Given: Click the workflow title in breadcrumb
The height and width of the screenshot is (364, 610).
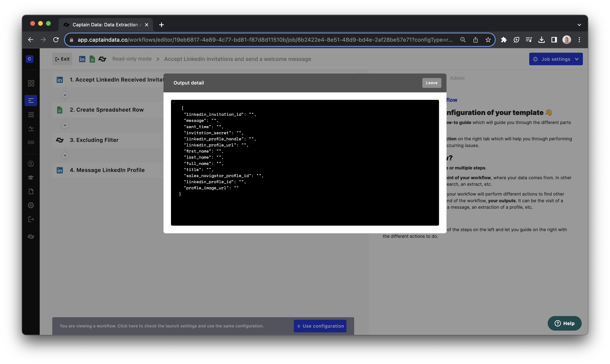Looking at the screenshot, I should (x=238, y=59).
